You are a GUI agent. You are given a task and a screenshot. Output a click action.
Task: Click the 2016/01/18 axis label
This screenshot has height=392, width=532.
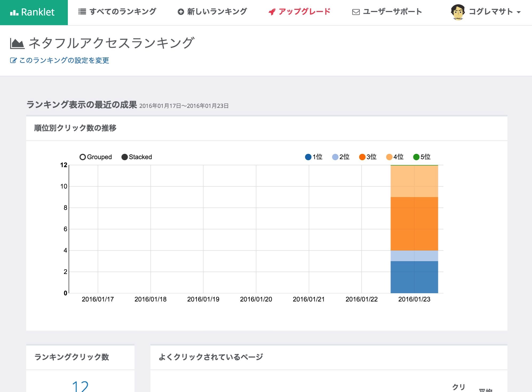point(150,299)
